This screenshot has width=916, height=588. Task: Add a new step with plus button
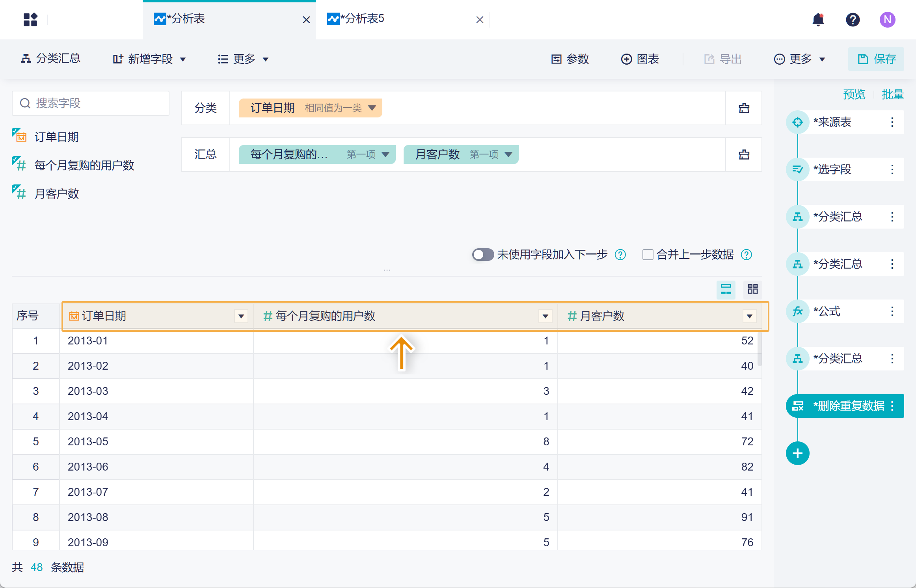tap(797, 453)
